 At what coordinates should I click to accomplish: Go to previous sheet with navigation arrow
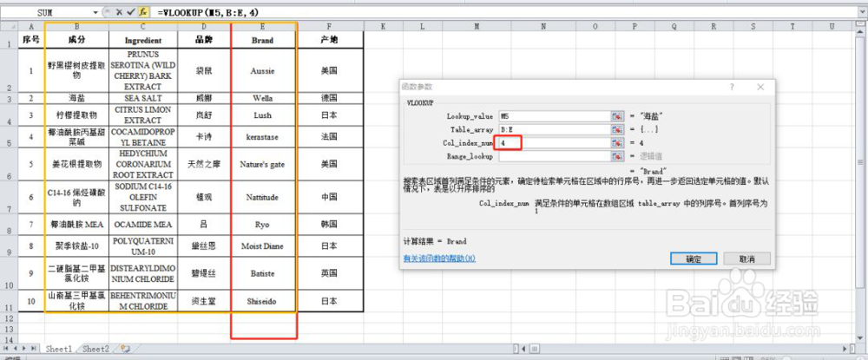tap(16, 349)
